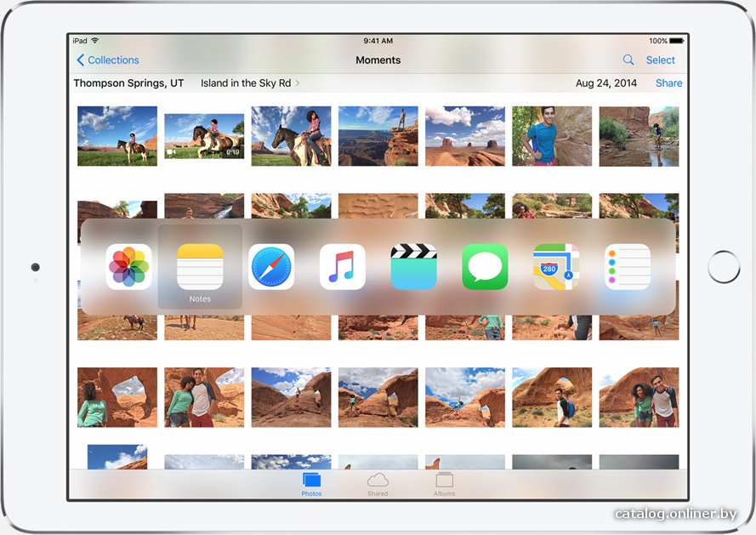Switch to the Maps app icon
The width and height of the screenshot is (756, 535).
click(556, 267)
